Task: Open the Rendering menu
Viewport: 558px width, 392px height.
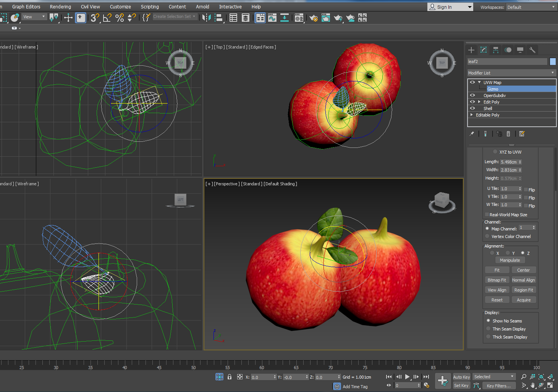Action: (x=60, y=7)
